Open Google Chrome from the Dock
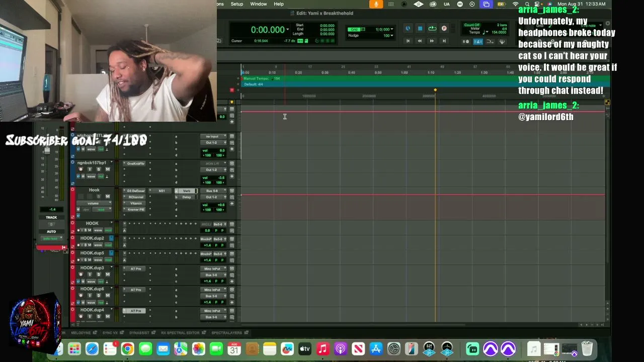This screenshot has width=644, height=362. (127, 349)
